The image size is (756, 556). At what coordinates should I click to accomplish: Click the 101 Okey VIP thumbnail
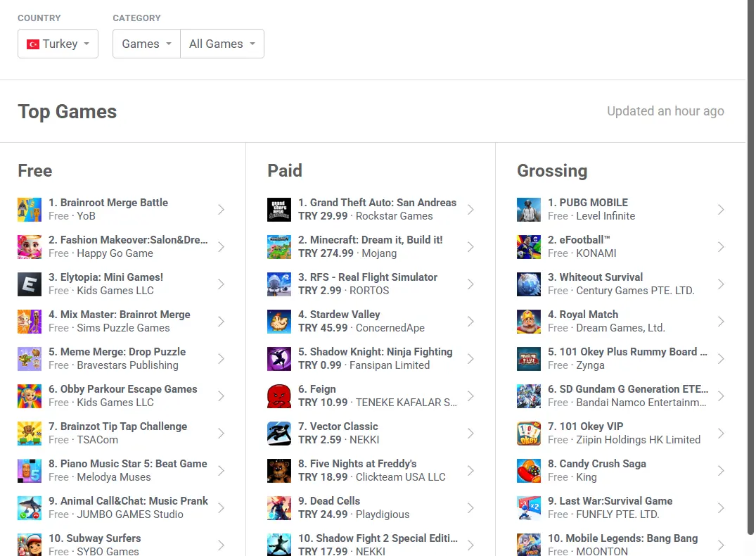point(529,434)
